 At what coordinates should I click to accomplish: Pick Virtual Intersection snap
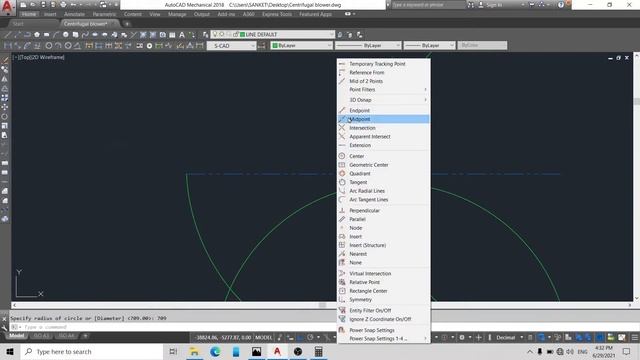[383, 273]
